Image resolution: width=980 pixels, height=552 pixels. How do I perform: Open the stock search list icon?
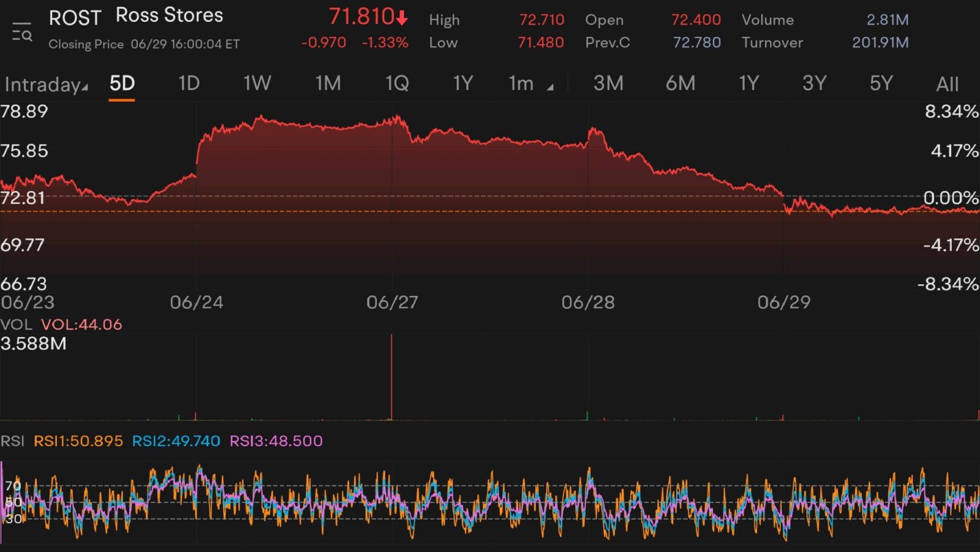[x=22, y=32]
